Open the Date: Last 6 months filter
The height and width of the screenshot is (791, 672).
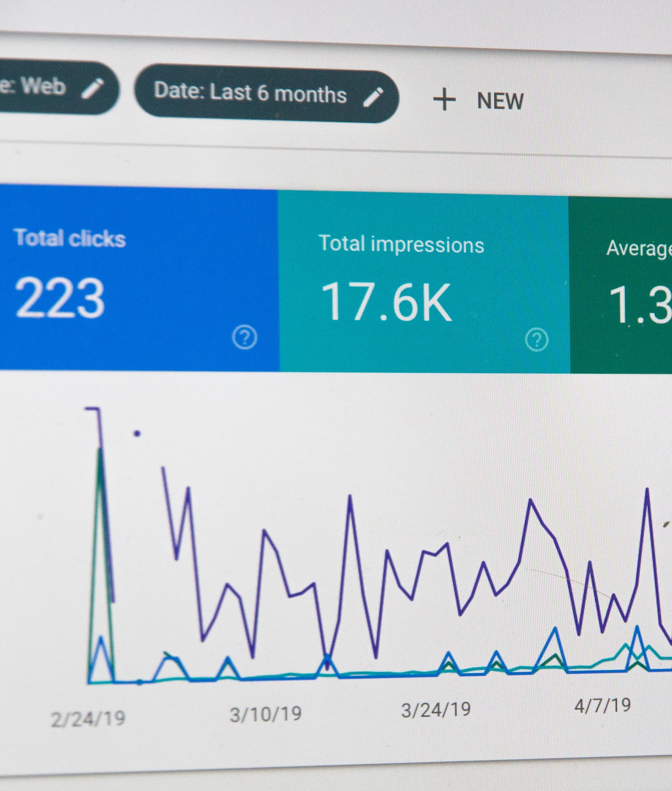pyautogui.click(x=250, y=92)
